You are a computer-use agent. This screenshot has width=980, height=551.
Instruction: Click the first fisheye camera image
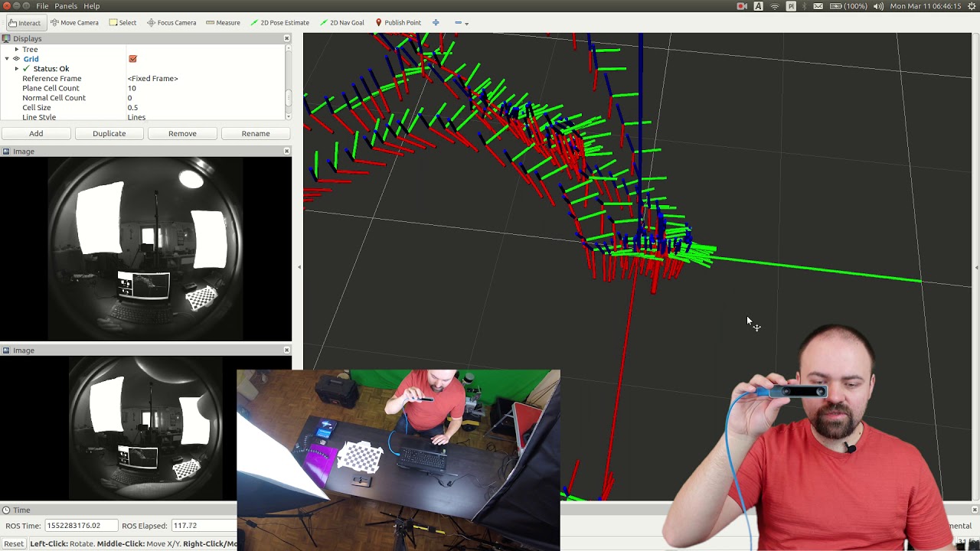(x=145, y=249)
